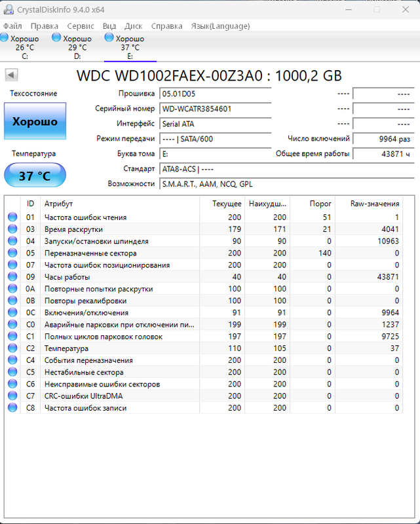Viewport: 420px width, 524px height.
Task: Click the Буква тома field E:
Action: point(216,154)
